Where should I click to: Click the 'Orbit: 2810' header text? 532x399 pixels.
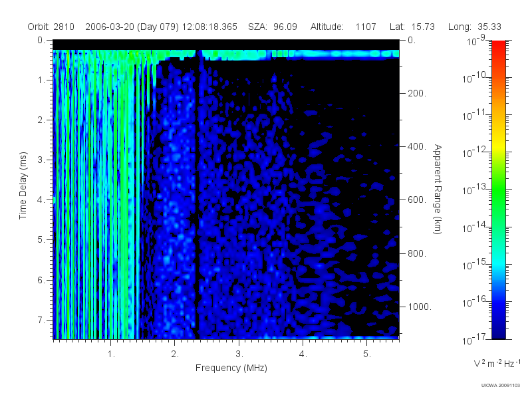51,27
